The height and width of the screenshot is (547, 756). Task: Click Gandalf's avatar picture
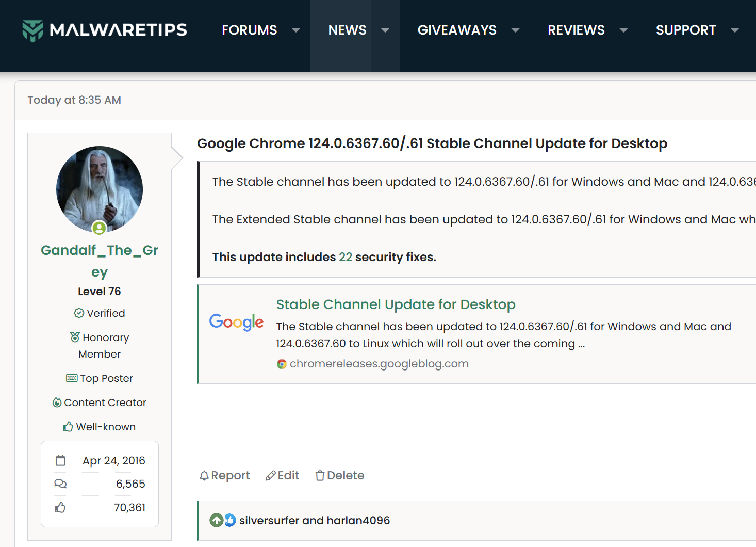point(100,189)
